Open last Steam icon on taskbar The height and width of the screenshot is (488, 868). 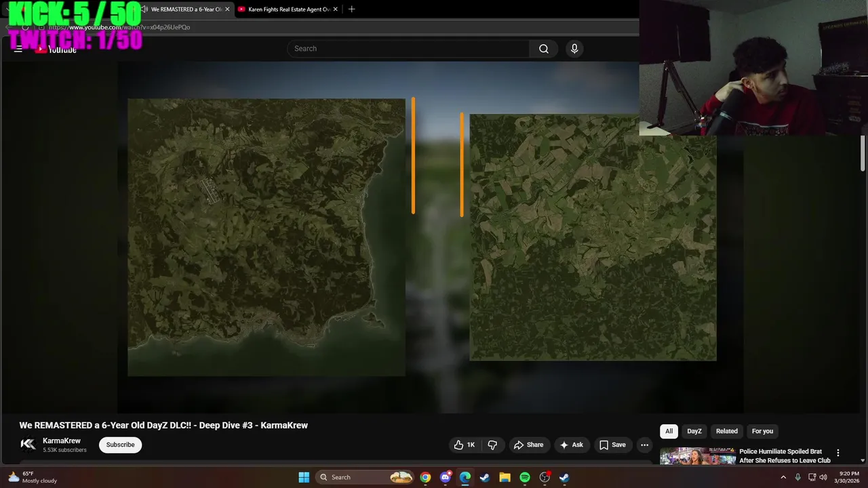(564, 477)
